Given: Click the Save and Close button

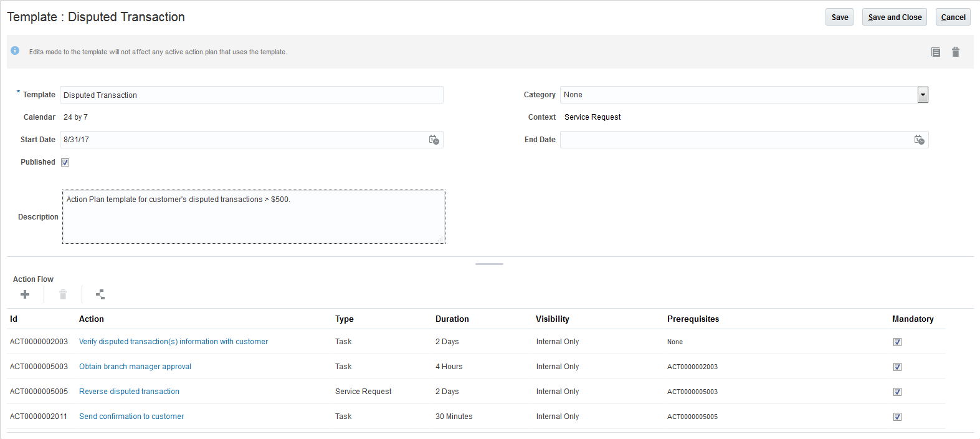Looking at the screenshot, I should pyautogui.click(x=894, y=17).
